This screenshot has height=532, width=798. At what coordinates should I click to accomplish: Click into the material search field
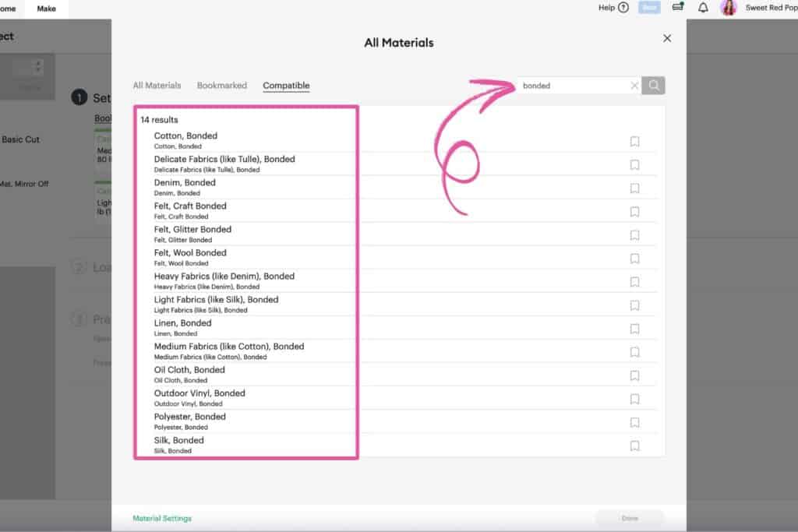(x=573, y=86)
